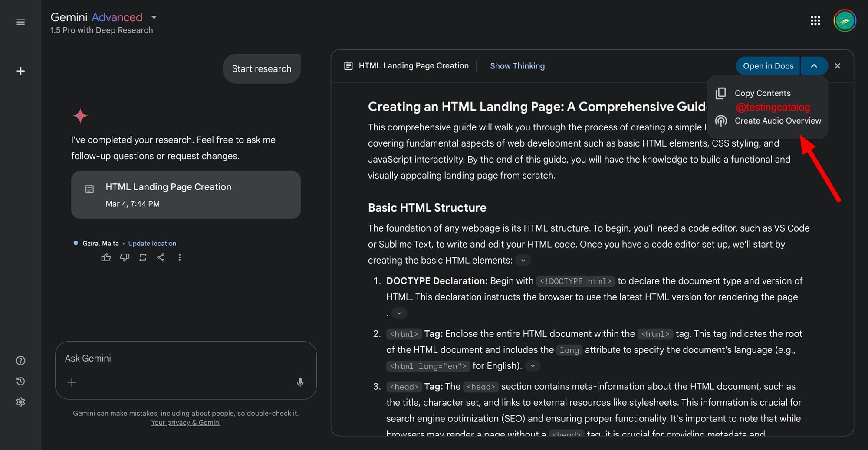Click the Ask Gemini input field
Viewport: 868px width, 450px height.
click(186, 359)
